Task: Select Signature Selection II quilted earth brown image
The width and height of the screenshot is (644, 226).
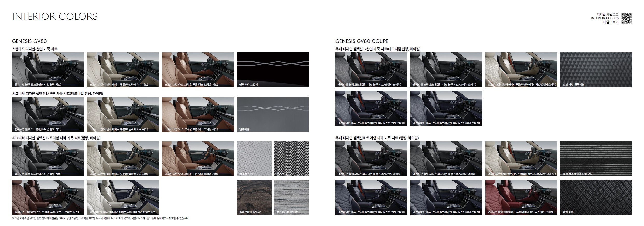Action: tap(198, 159)
